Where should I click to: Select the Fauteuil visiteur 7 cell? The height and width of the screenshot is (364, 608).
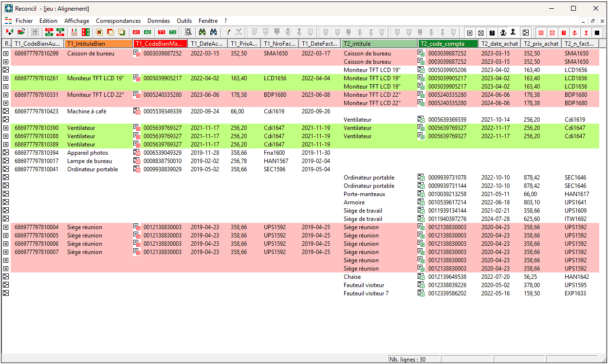366,293
